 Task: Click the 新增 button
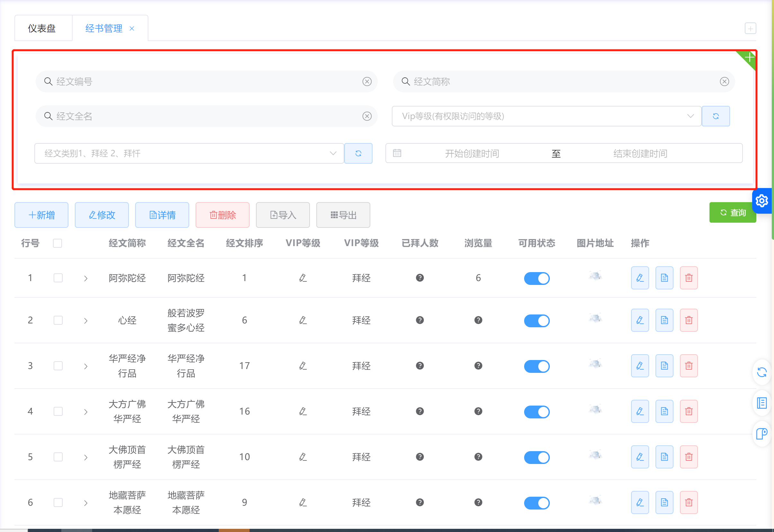[41, 215]
